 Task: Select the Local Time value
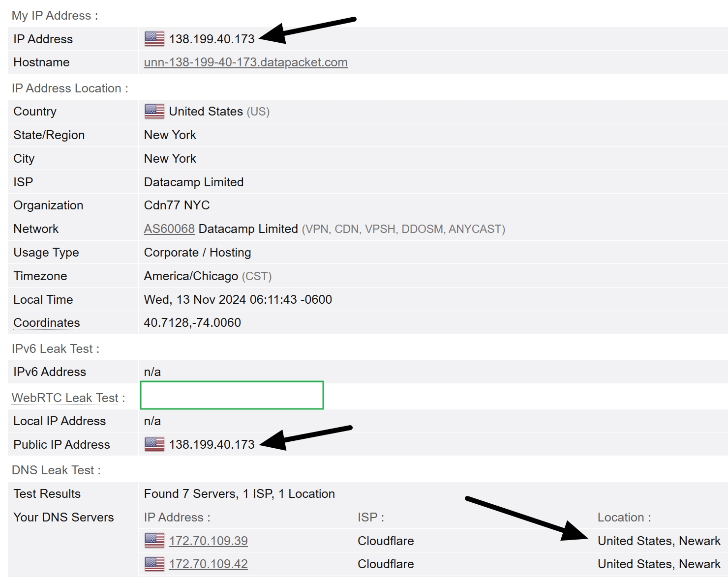click(x=237, y=299)
